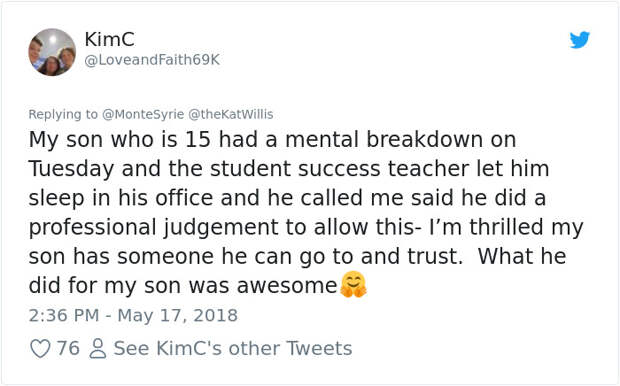Click the Replying to label
This screenshot has width=620, height=386.
click(63, 114)
